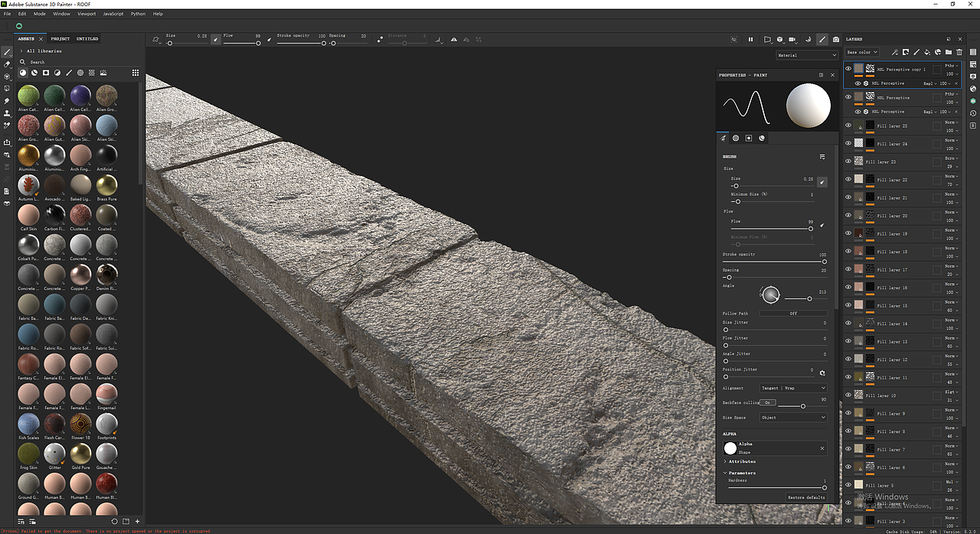Select the Material picker eyedropper tool
The height and width of the screenshot is (534, 980).
coord(7,125)
